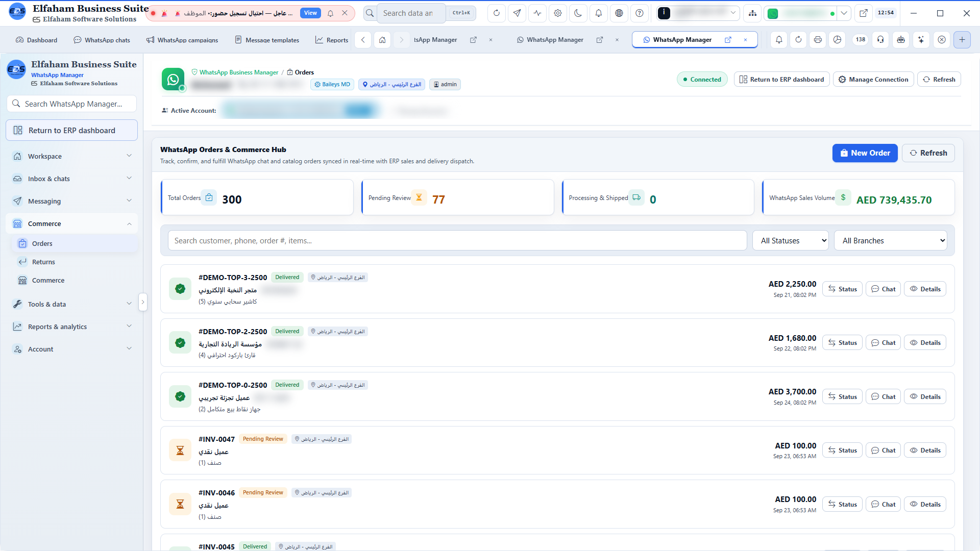The width and height of the screenshot is (980, 551).
Task: Dismiss the urgent notification banner
Action: [x=345, y=13]
